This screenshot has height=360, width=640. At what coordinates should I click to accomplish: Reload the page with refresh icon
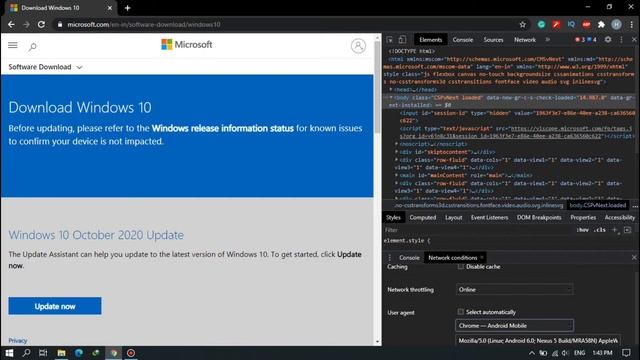click(41, 24)
